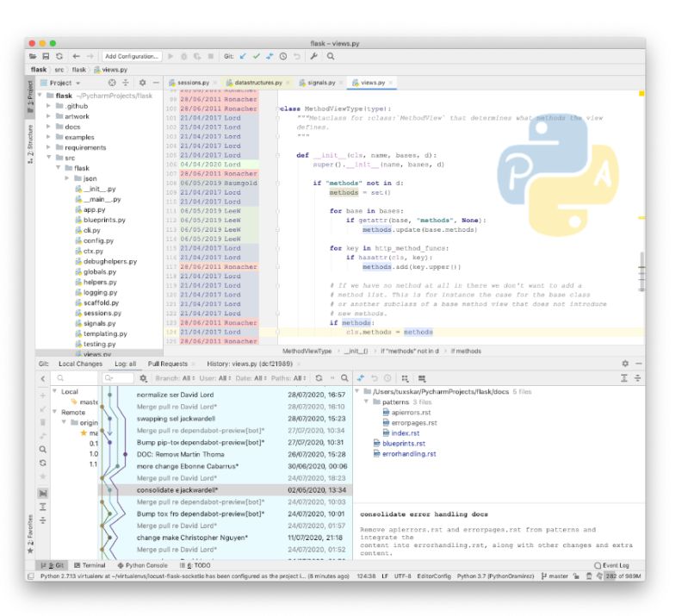
Task: Open the Terminal tool window
Action: coord(90,565)
